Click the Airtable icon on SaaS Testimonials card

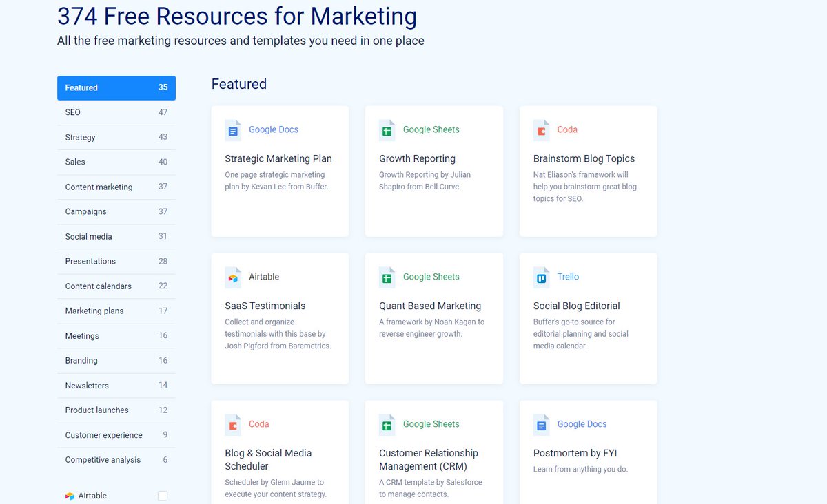[233, 277]
